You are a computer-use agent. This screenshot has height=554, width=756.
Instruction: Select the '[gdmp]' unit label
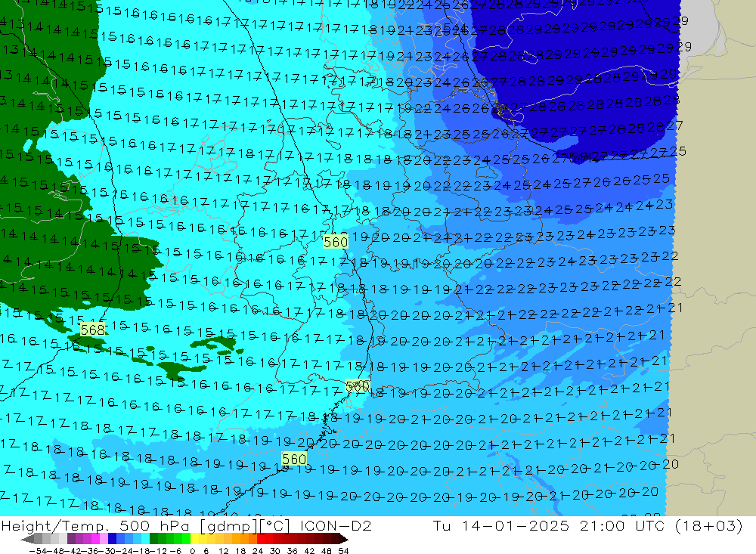point(228,525)
